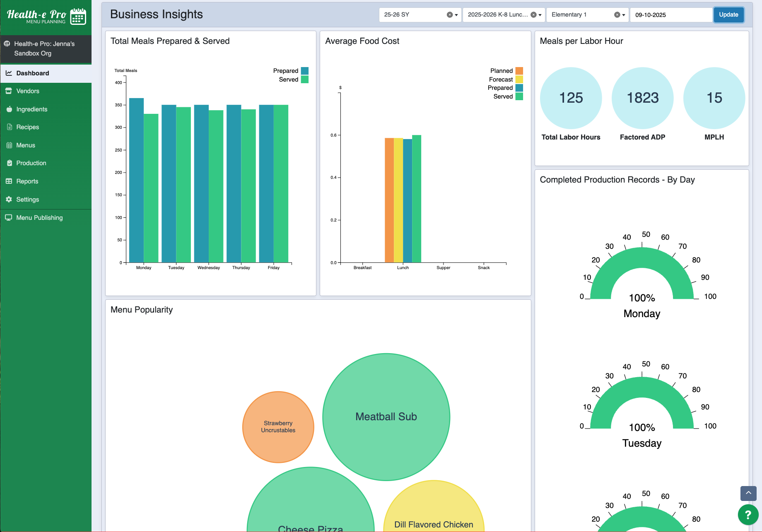Open the Elementary 1 site dropdown
This screenshot has width=762, height=532.
tap(624, 15)
